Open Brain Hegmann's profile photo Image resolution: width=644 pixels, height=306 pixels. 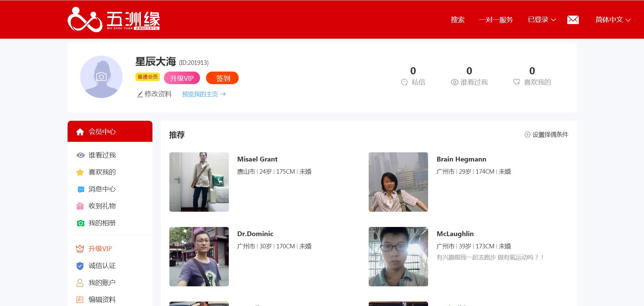click(398, 182)
